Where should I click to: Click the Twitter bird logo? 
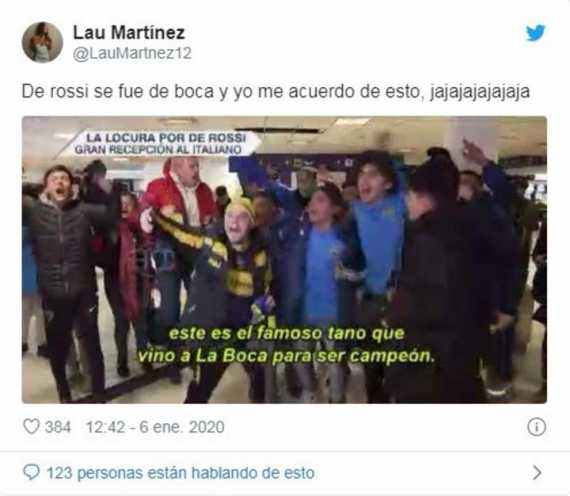point(536,33)
